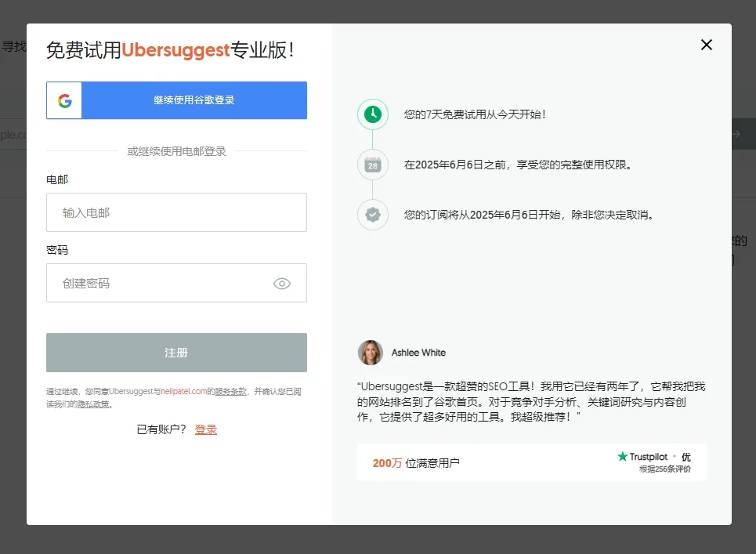Click the calendar 28 icon
Screen dimensions: 756x554
tap(373, 165)
